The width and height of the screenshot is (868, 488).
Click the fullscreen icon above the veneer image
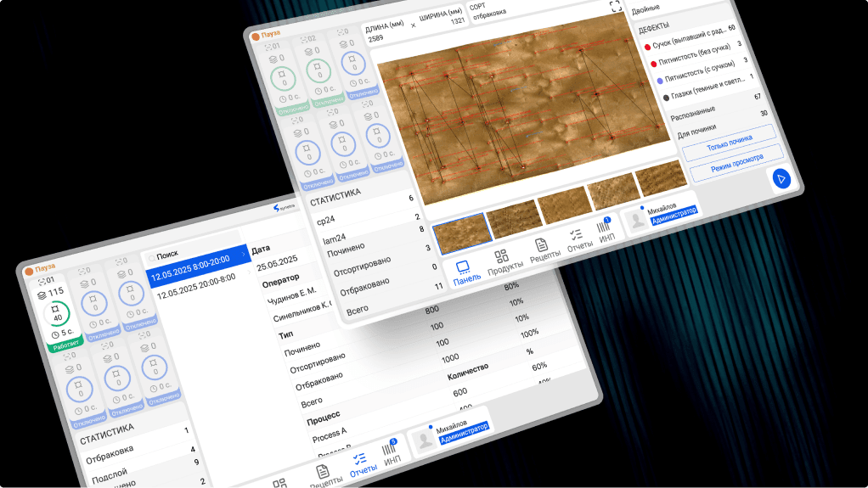pyautogui.click(x=616, y=7)
